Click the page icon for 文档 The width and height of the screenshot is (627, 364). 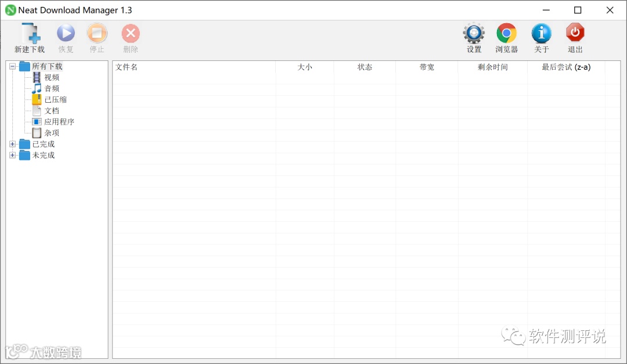coord(37,110)
